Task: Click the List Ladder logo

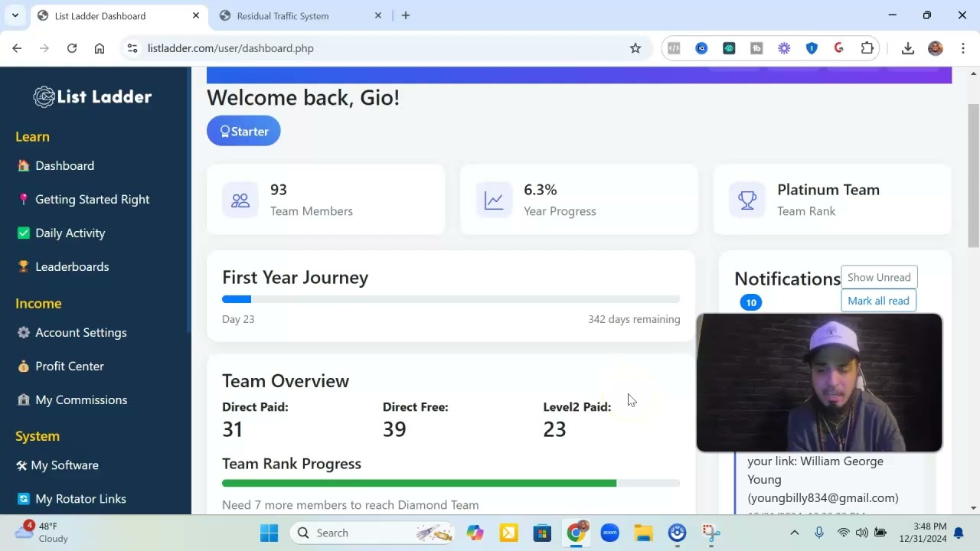Action: pyautogui.click(x=93, y=96)
